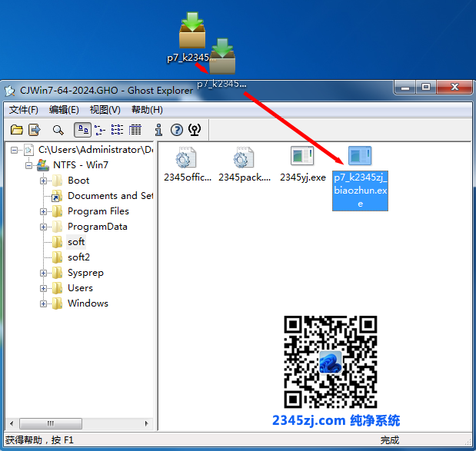Expand the Sysprep folder
Screen dimensions: 476x451
(x=43, y=273)
